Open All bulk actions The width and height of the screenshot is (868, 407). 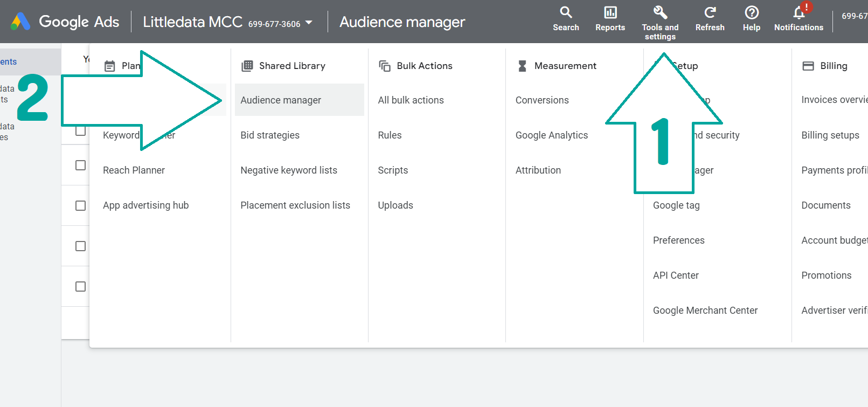point(411,100)
